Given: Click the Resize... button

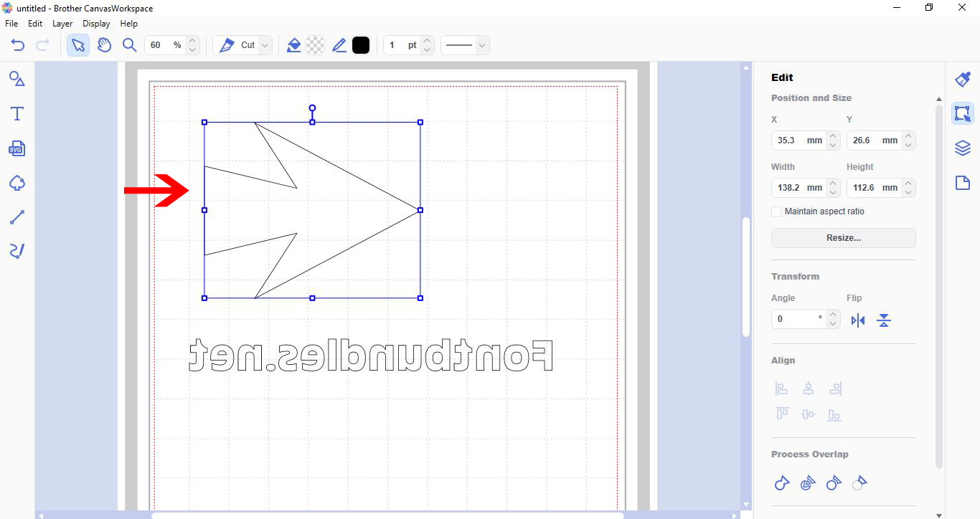Looking at the screenshot, I should [x=844, y=238].
